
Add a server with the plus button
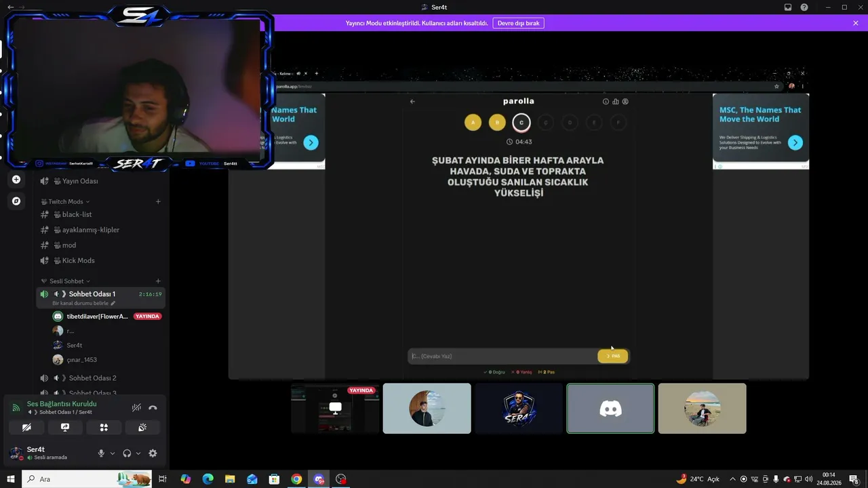16,180
